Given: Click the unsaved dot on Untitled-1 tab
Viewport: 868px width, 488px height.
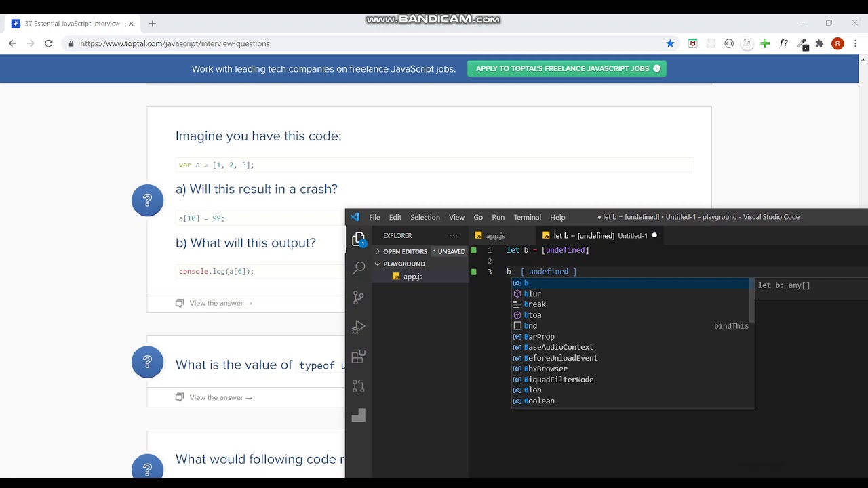Looking at the screenshot, I should coord(654,236).
